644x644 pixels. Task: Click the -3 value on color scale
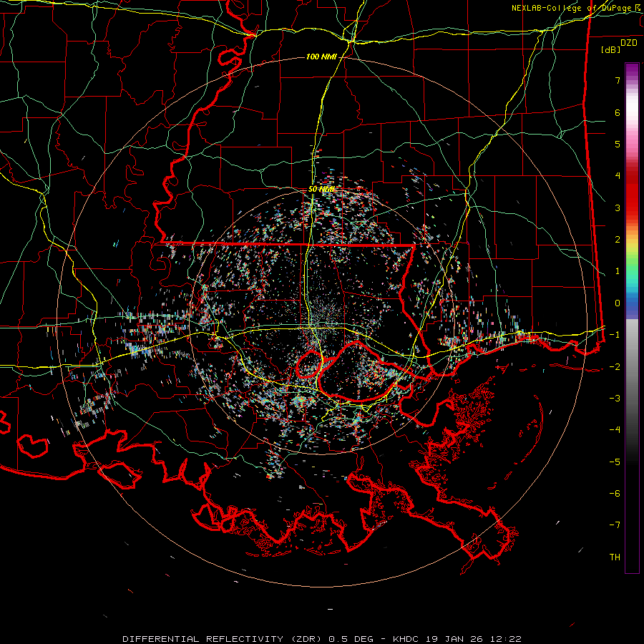click(x=615, y=399)
